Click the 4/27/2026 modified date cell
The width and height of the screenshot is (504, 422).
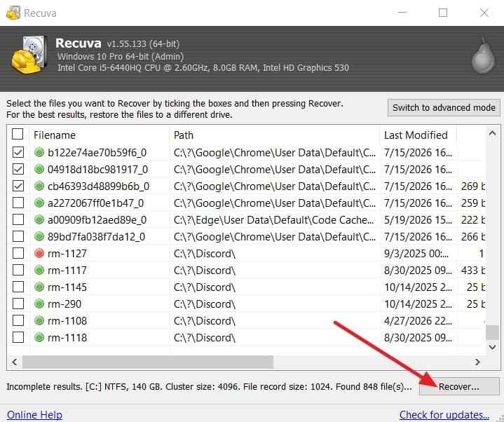coord(418,321)
